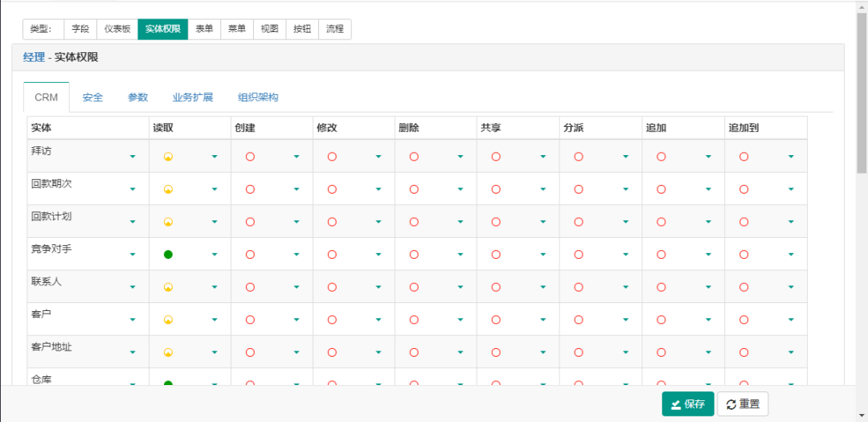Toggle 创建 permission for 回款计划
The image size is (868, 422).
point(250,222)
